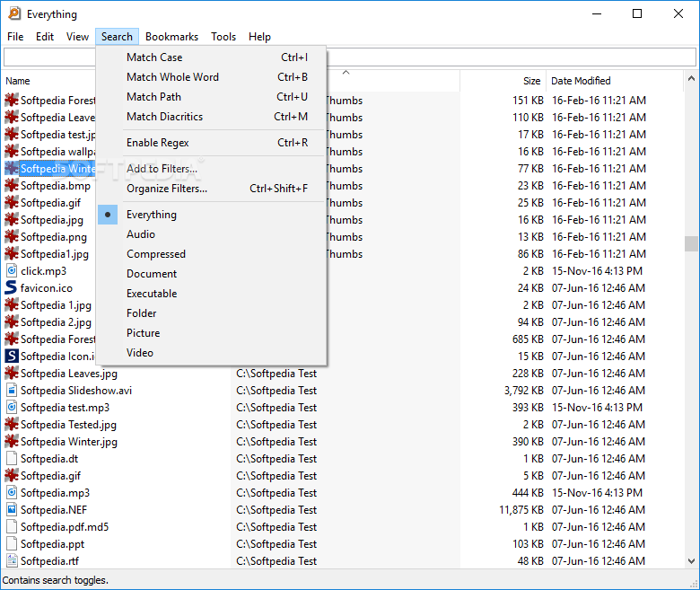Viewport: 700px width, 590px height.
Task: Click the Softpedia.pdf.md5 file icon
Action: point(12,526)
